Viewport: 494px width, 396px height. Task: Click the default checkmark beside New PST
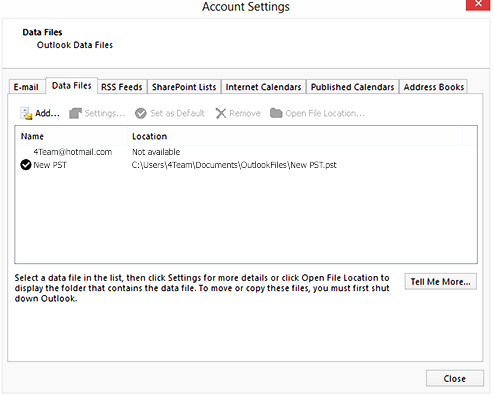pos(26,165)
